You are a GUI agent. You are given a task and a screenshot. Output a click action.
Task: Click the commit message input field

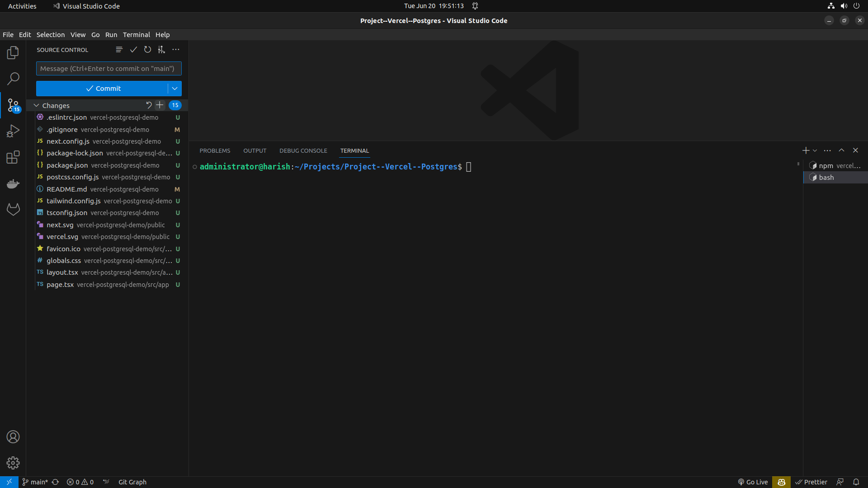click(x=109, y=69)
